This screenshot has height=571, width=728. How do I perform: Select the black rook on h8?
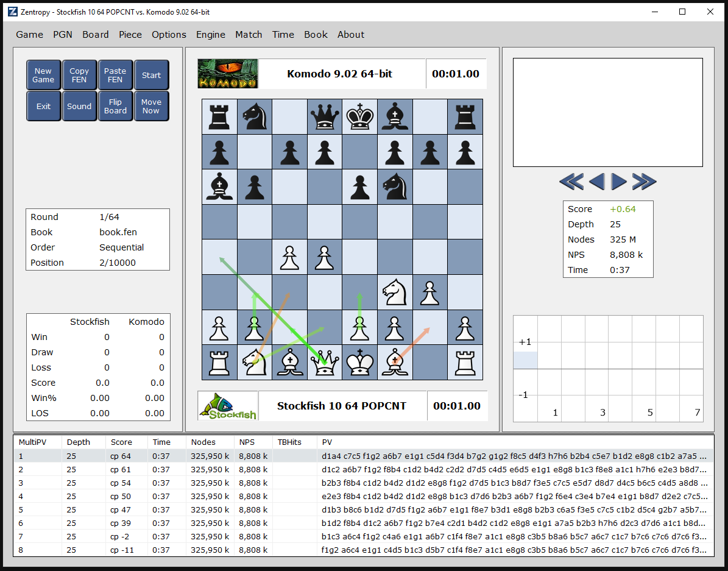point(465,116)
